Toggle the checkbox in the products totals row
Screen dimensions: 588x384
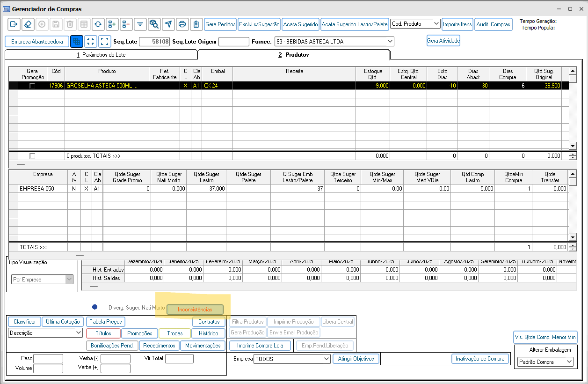point(32,156)
